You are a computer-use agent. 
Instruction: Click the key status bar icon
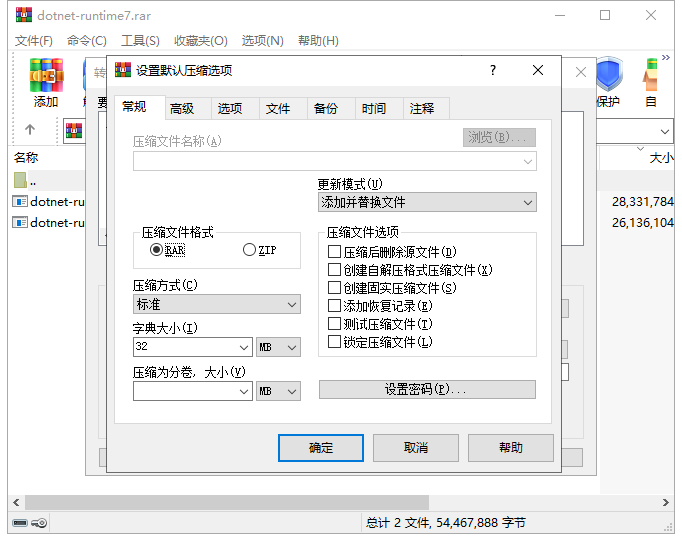(x=39, y=522)
